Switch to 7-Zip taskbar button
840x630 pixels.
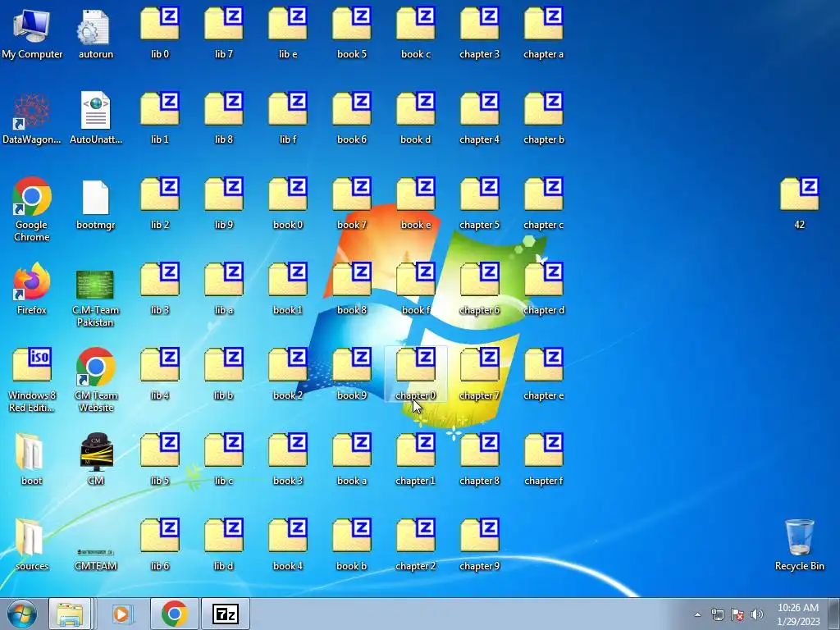click(x=226, y=614)
